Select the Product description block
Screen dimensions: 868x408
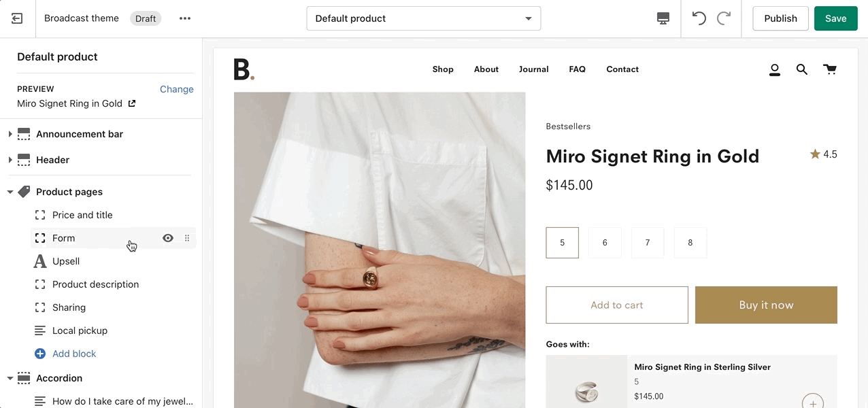pos(95,284)
